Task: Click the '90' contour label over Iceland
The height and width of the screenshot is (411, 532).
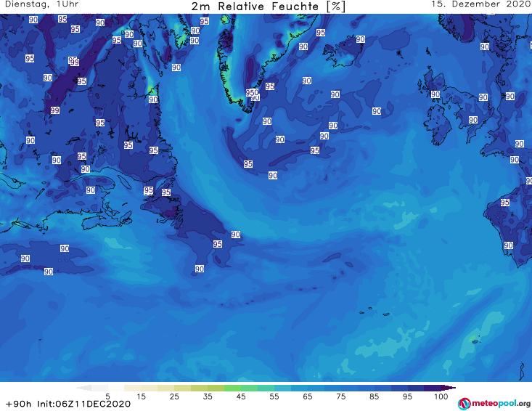Action: [x=360, y=39]
